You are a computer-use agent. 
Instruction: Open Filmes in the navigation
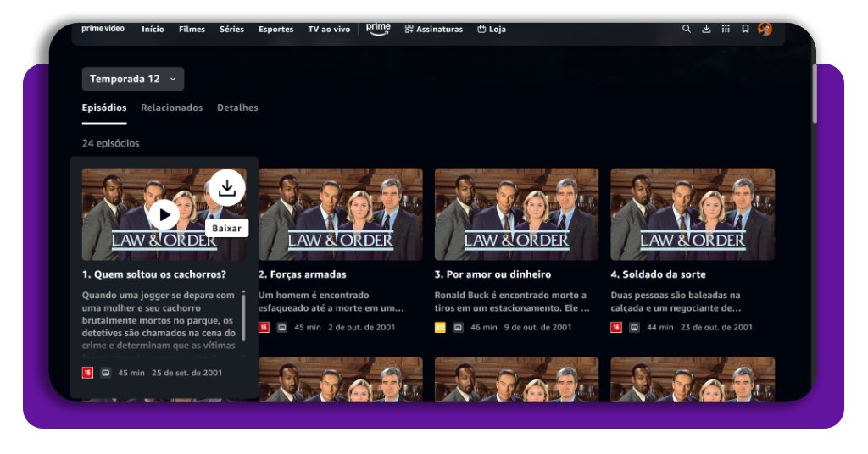[192, 30]
